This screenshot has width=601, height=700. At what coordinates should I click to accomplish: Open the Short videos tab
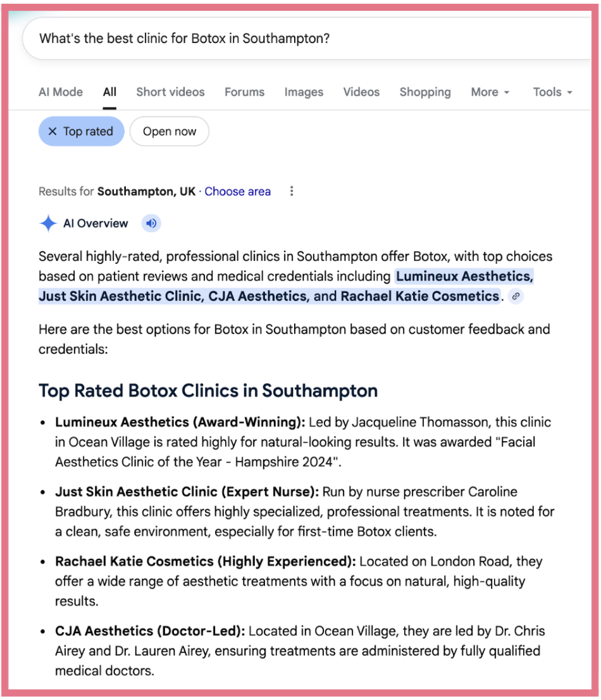point(169,92)
